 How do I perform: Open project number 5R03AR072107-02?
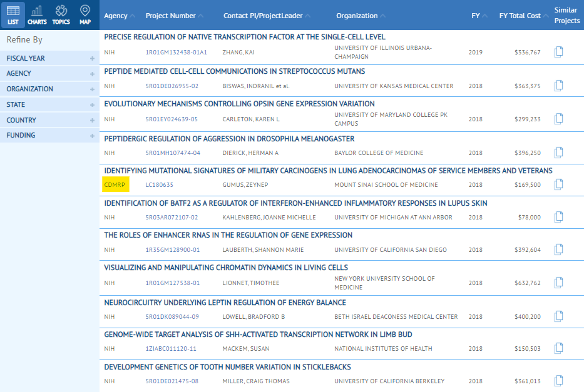coord(172,218)
